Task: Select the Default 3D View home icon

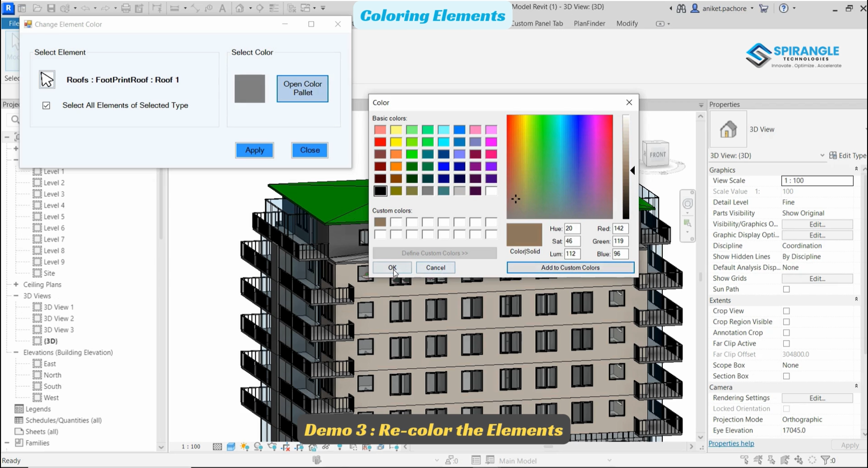Action: (x=239, y=8)
